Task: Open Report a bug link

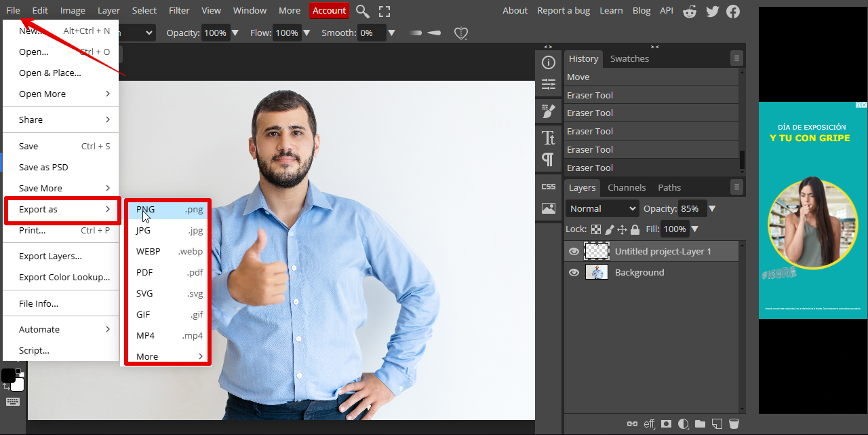Action: coord(564,10)
